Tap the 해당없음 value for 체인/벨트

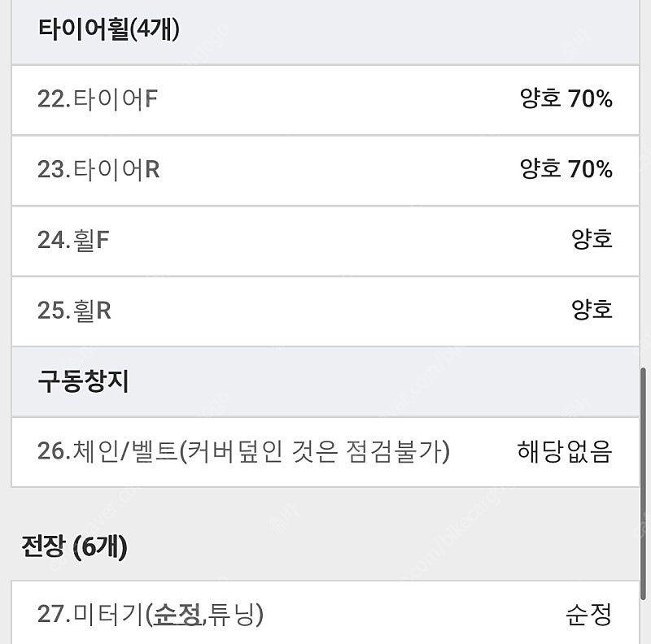pos(565,451)
